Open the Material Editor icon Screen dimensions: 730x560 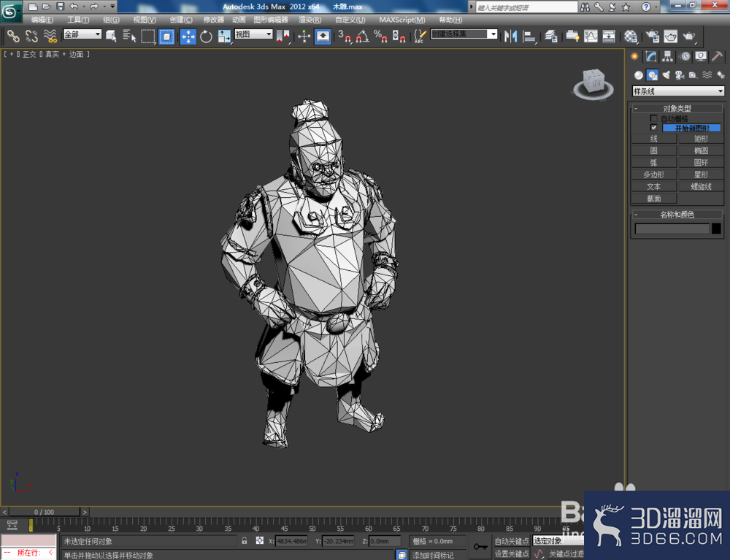pos(631,37)
